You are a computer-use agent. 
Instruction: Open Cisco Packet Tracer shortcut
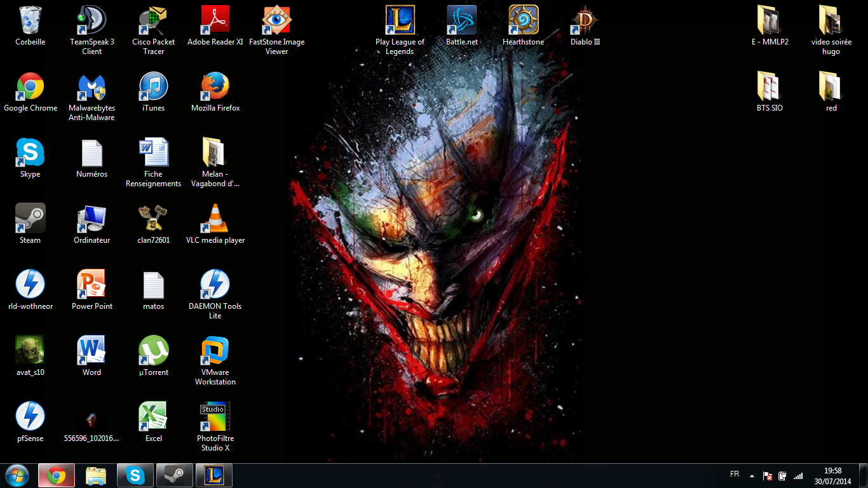[153, 20]
